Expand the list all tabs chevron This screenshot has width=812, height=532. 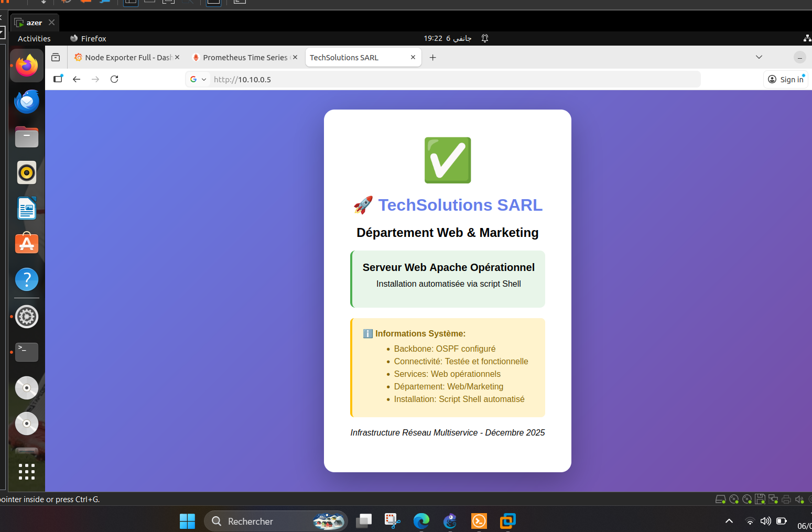759,57
